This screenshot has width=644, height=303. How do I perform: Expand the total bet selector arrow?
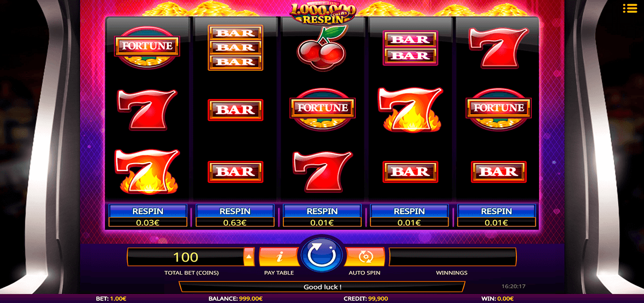click(250, 257)
